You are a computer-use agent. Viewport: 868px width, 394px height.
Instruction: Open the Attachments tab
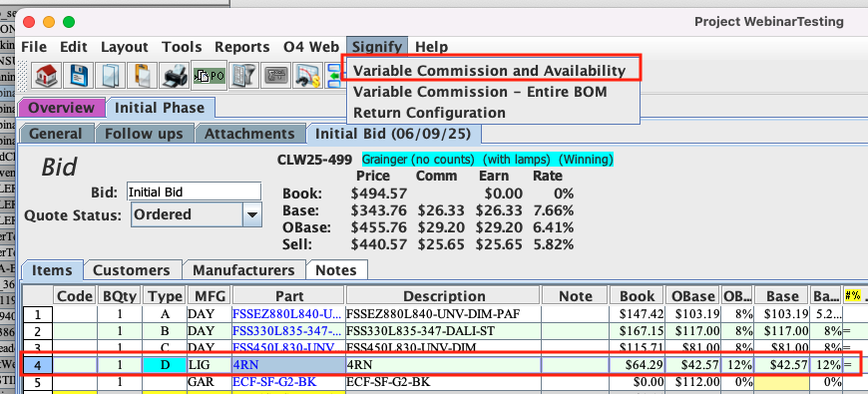[x=249, y=134]
